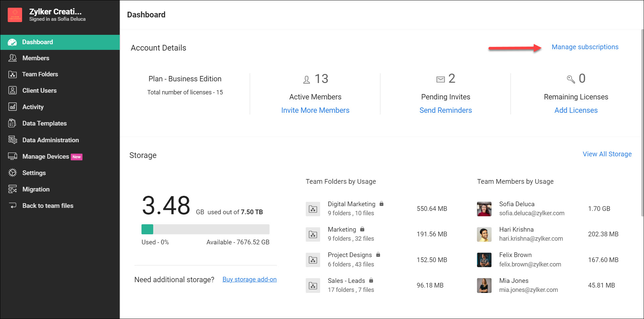Click the Data Templates icon
The image size is (644, 319).
[12, 124]
